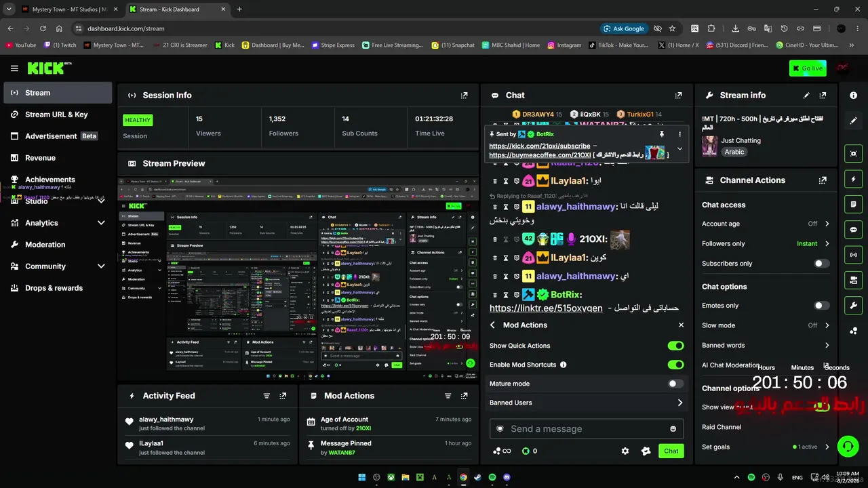Expand the Community sidebar section
The image size is (868, 488).
[x=101, y=266]
